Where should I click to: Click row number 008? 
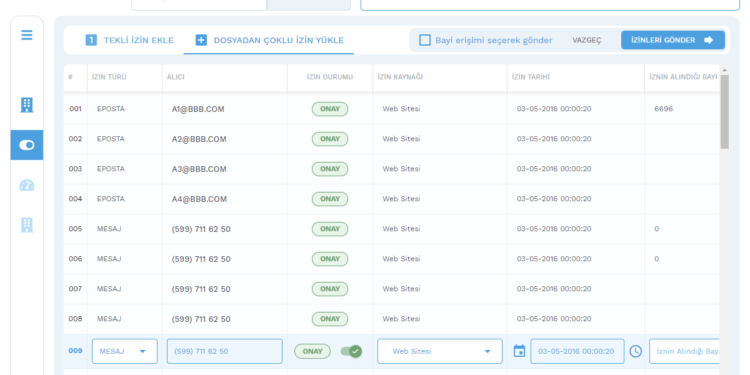76,319
